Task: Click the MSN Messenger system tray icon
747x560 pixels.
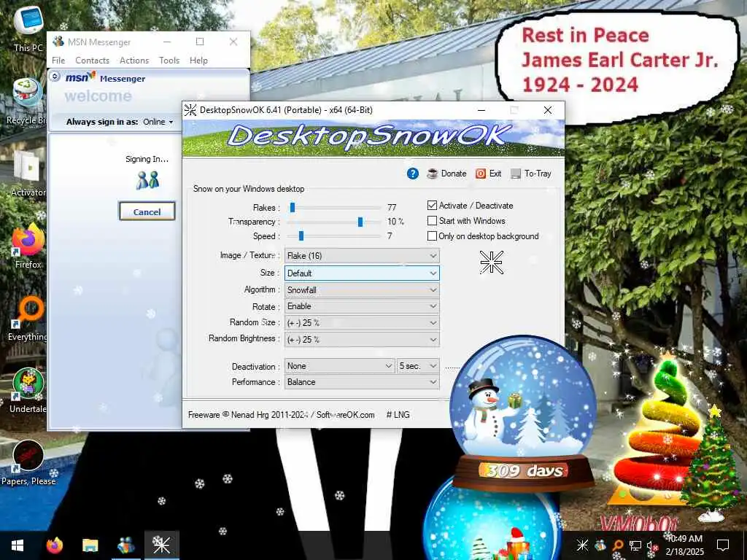Action: (x=600, y=545)
